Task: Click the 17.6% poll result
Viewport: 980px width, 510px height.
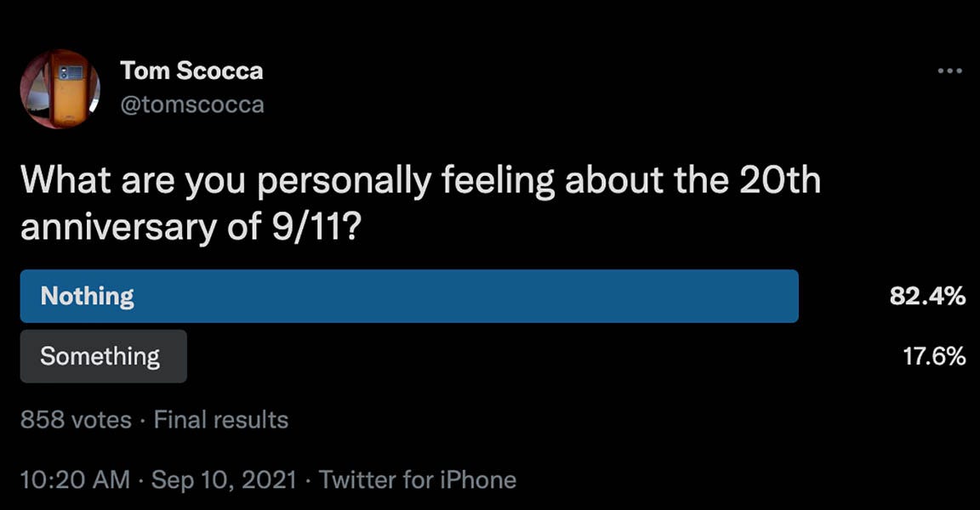Action: (x=933, y=357)
